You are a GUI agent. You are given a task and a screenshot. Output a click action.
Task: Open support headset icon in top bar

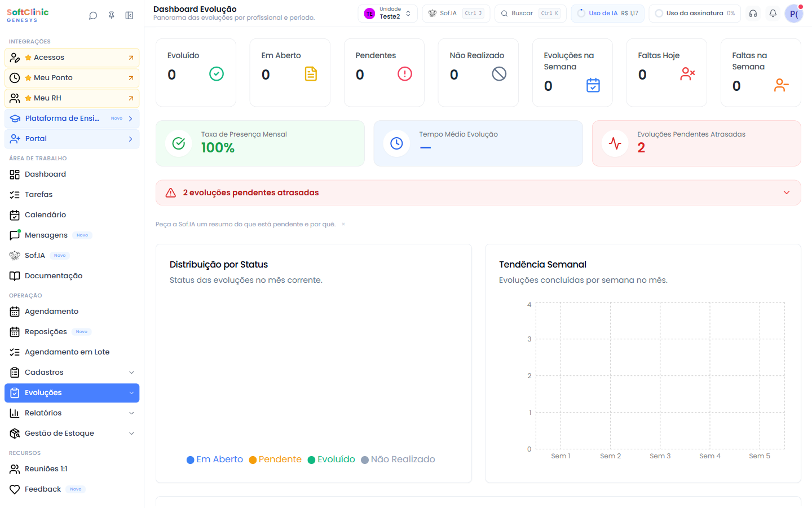pyautogui.click(x=753, y=14)
